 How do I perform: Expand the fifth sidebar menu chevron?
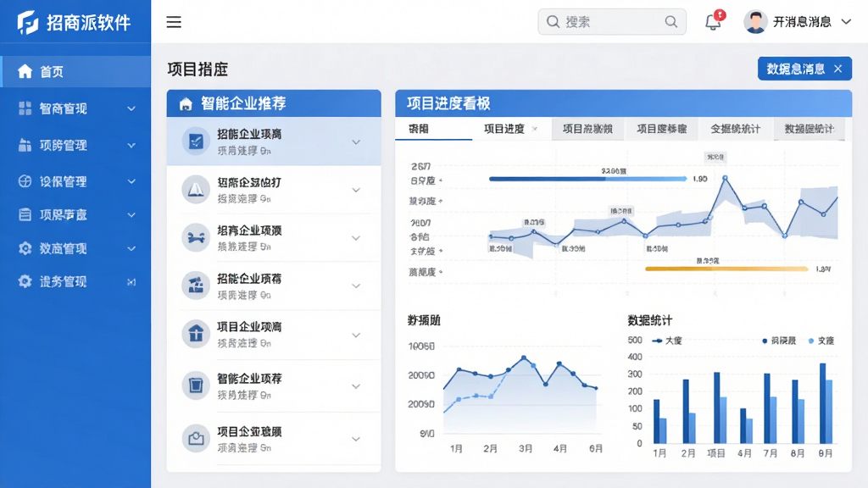pyautogui.click(x=131, y=215)
